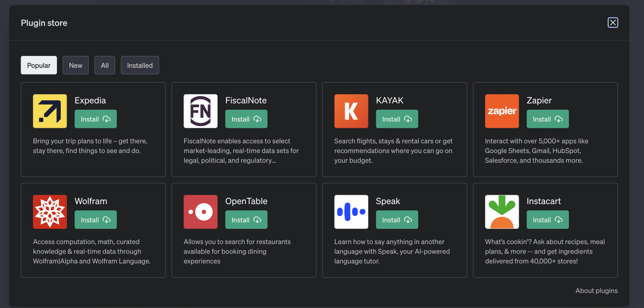
Task: Click the 'Search flights, stays & rental cars' description
Action: [x=393, y=151]
